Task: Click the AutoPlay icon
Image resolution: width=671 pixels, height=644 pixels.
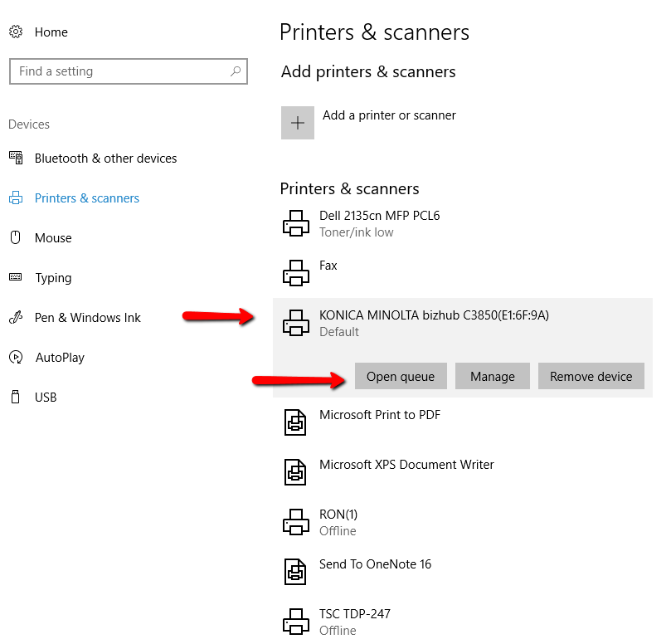Action: [16, 357]
